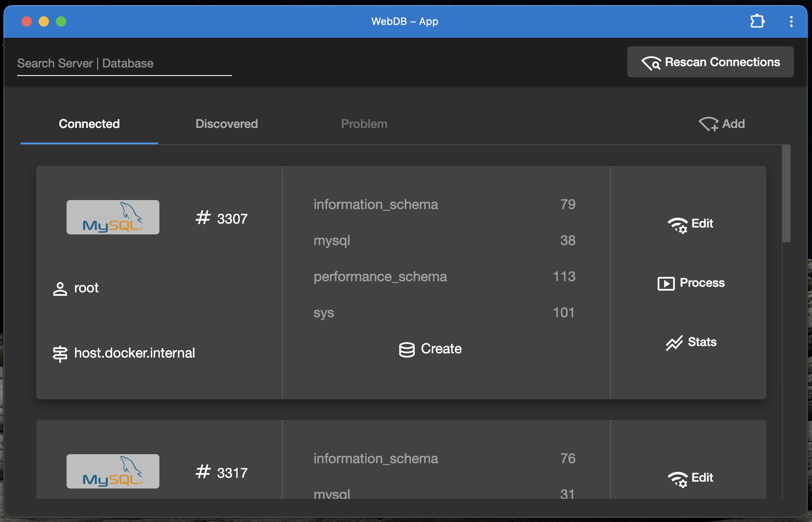Close window with red traffic light button
This screenshot has width=812, height=522.
coord(27,21)
